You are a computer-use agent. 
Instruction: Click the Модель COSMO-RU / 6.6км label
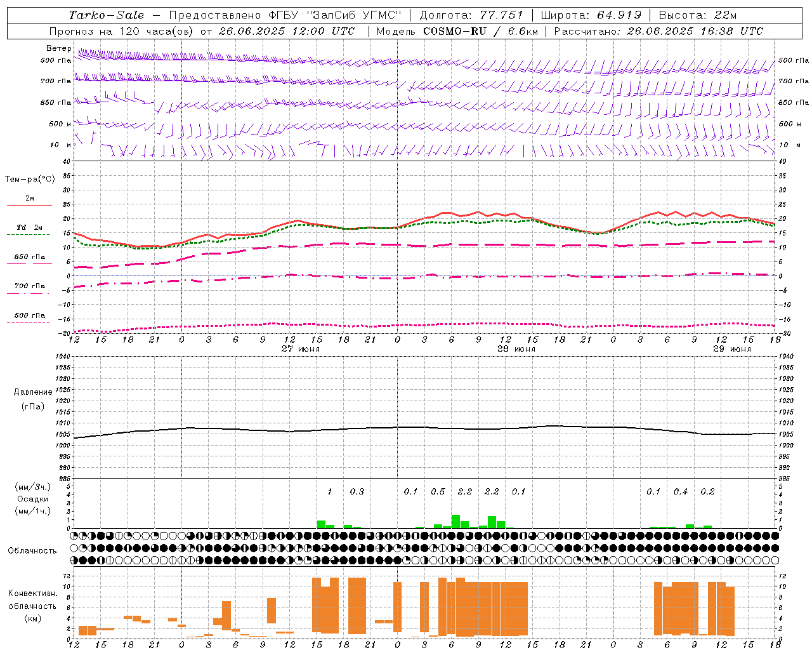pyautogui.click(x=457, y=31)
